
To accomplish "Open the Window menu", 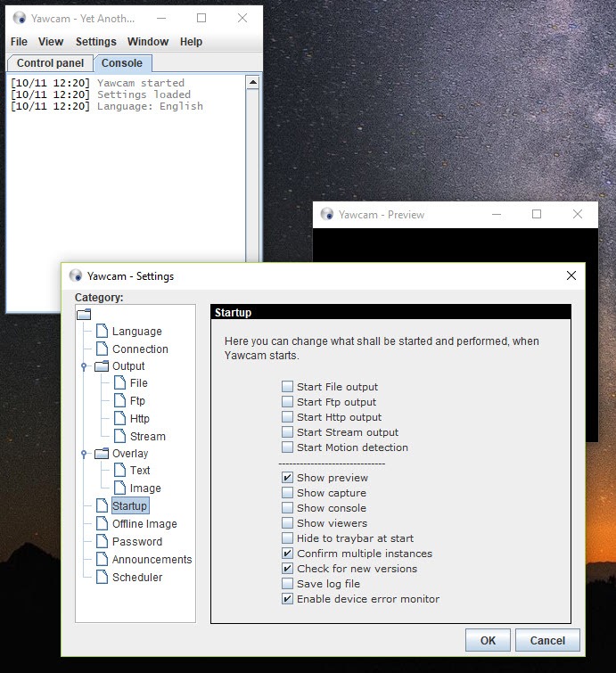I will point(148,42).
